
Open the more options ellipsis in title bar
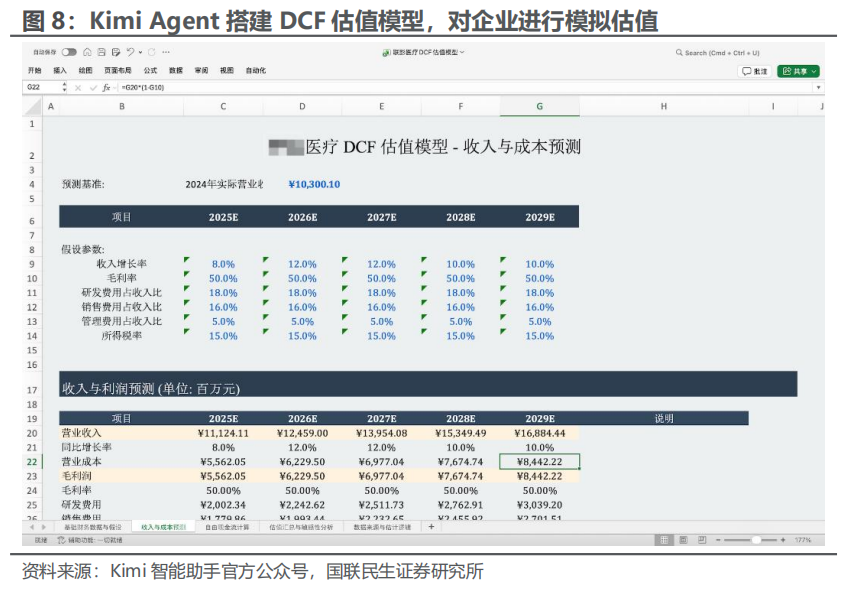pyautogui.click(x=166, y=52)
